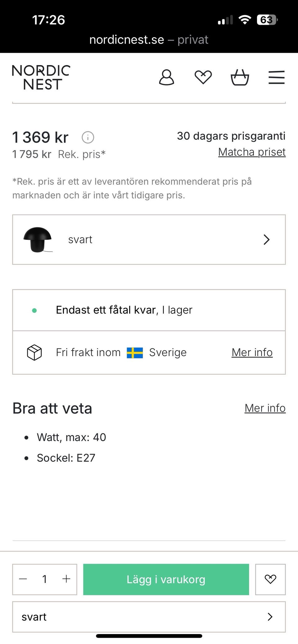
Task: Increase quantity with the plus button
Action: 66,579
